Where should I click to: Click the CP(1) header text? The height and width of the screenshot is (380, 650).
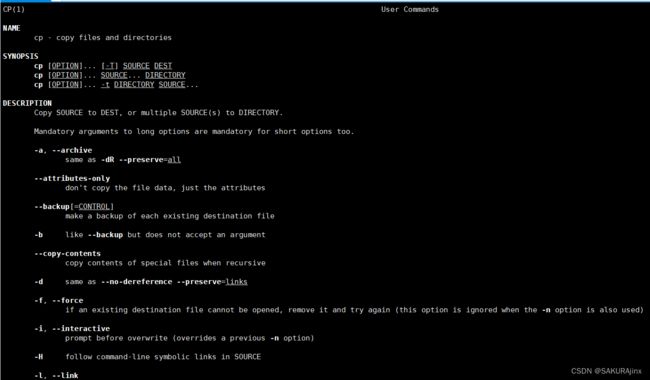click(x=14, y=9)
